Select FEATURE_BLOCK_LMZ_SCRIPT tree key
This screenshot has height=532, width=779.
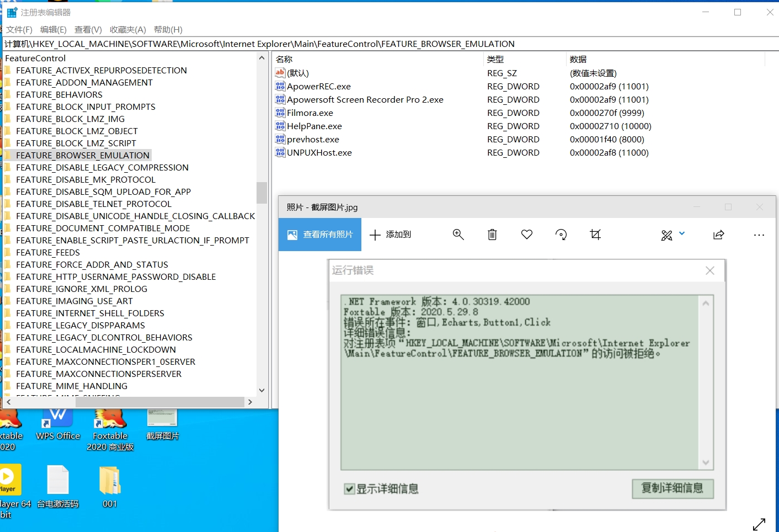[76, 143]
